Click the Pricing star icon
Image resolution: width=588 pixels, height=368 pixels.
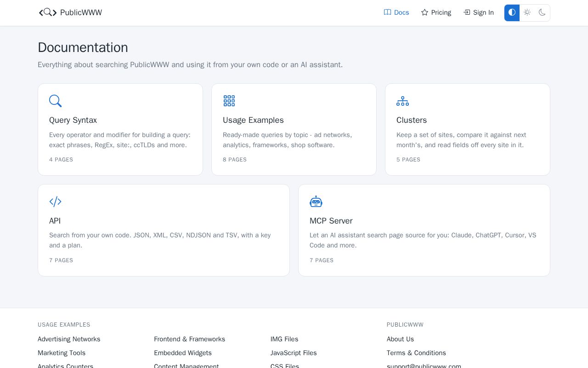424,12
